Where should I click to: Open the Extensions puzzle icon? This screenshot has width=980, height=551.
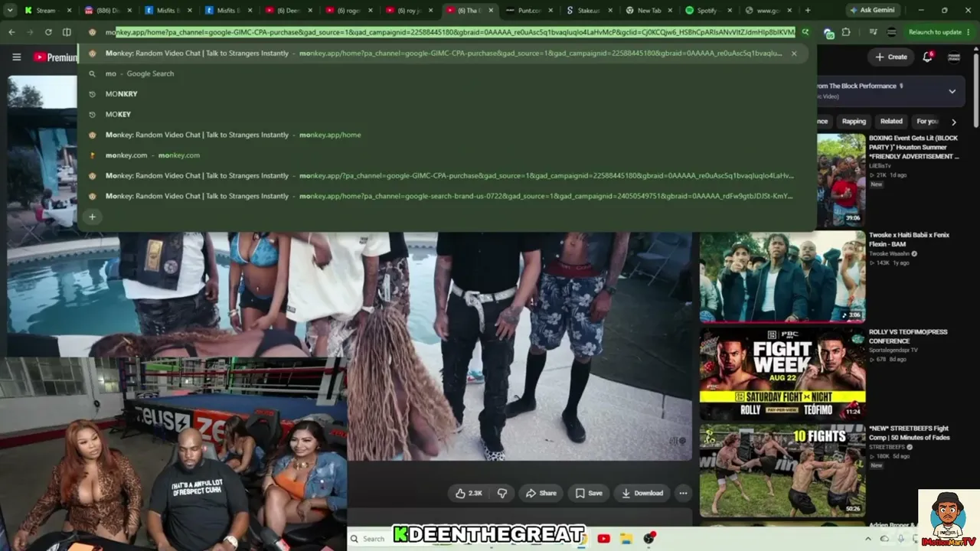[846, 32]
